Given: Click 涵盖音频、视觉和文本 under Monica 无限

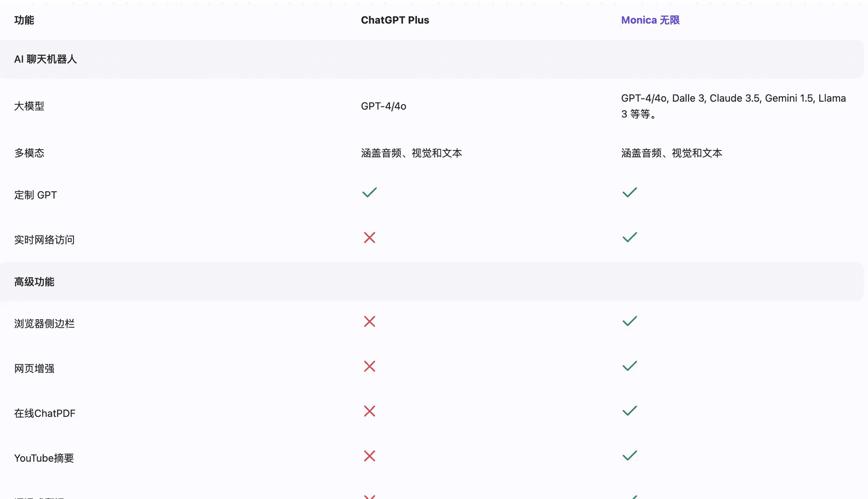Looking at the screenshot, I should (x=671, y=153).
